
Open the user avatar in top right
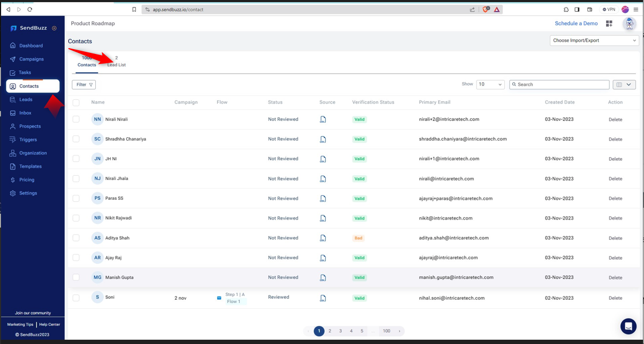click(x=629, y=24)
